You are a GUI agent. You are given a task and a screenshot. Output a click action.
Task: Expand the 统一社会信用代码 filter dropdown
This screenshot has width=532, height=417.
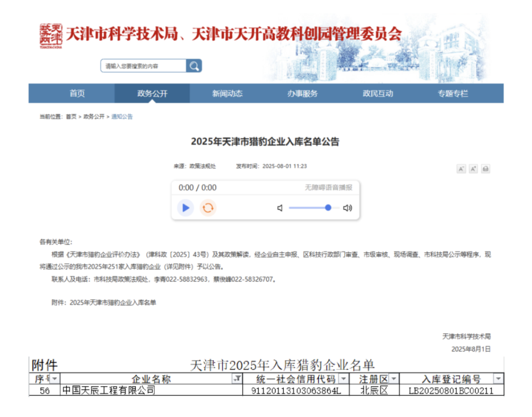343,379
